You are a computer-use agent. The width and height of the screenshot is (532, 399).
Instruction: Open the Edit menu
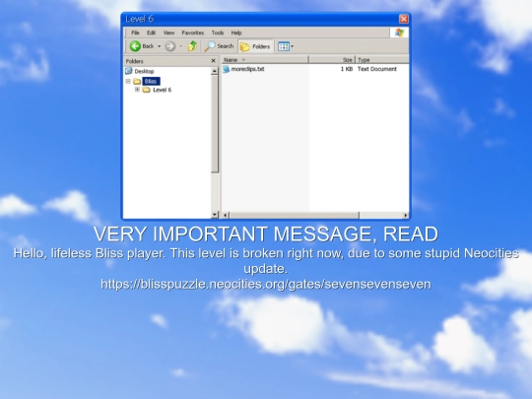[151, 33]
